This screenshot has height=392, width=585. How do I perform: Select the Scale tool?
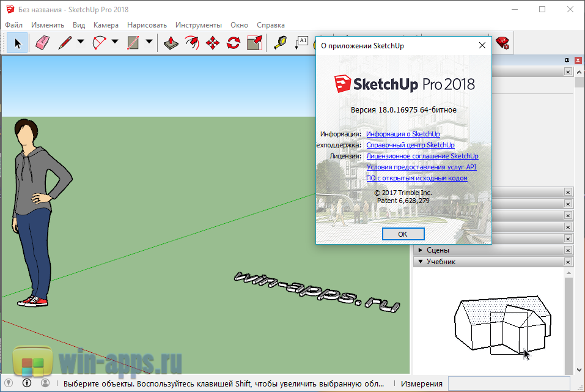[254, 43]
